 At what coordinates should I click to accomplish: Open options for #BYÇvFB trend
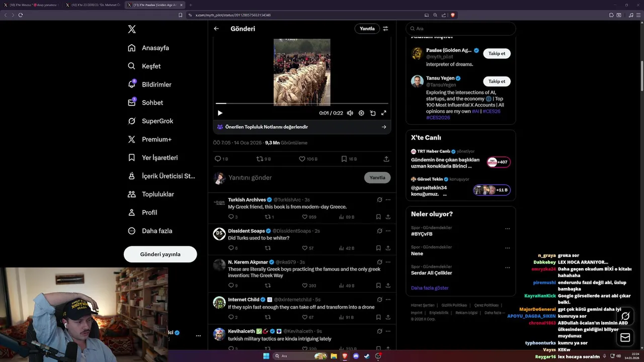[508, 228]
